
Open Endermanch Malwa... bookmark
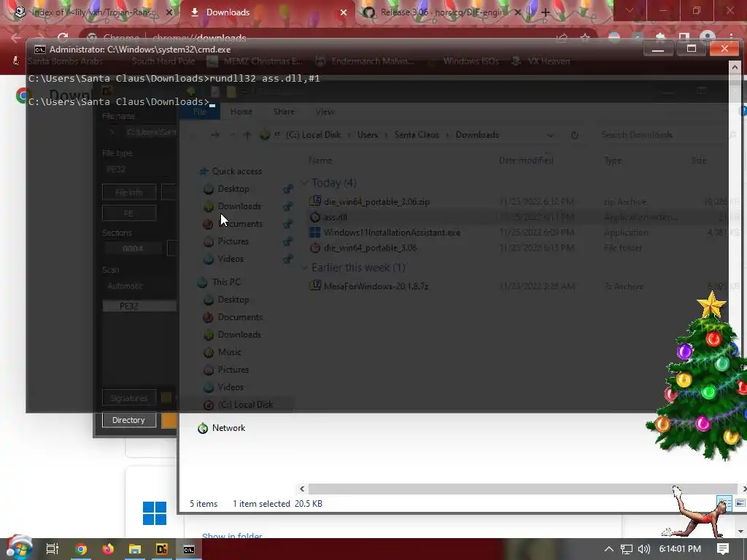(x=365, y=61)
